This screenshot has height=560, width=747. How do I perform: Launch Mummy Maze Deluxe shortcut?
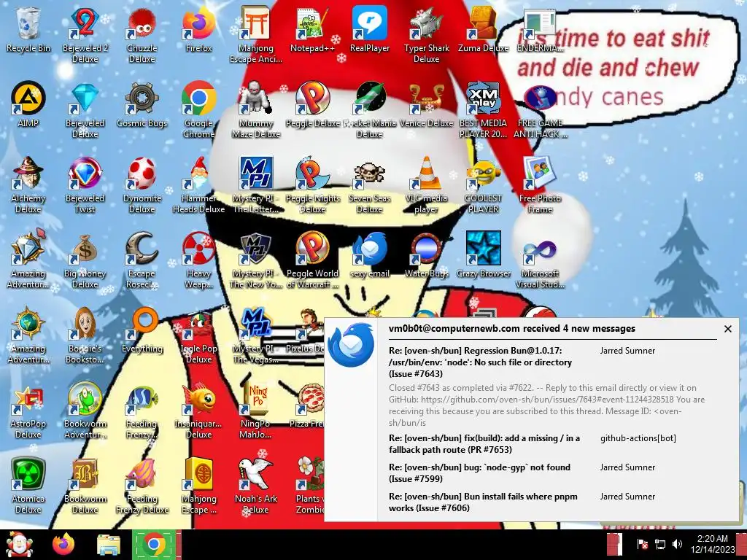256,110
